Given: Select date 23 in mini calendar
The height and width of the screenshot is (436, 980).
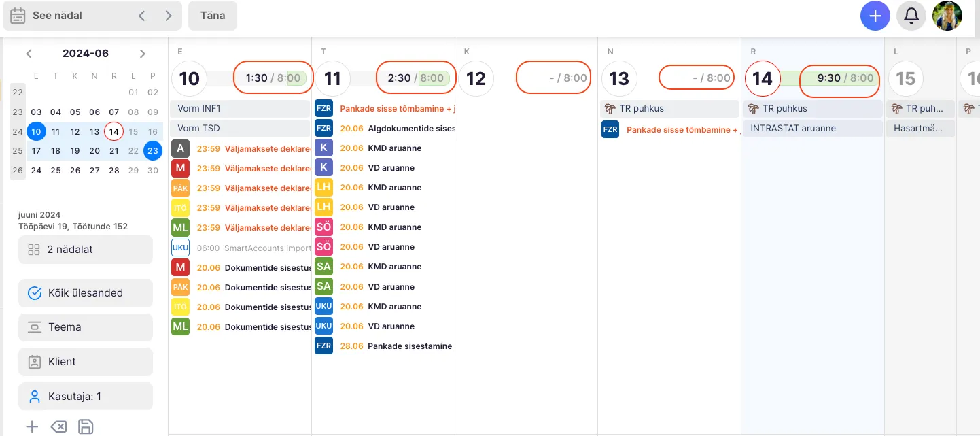Looking at the screenshot, I should point(153,151).
